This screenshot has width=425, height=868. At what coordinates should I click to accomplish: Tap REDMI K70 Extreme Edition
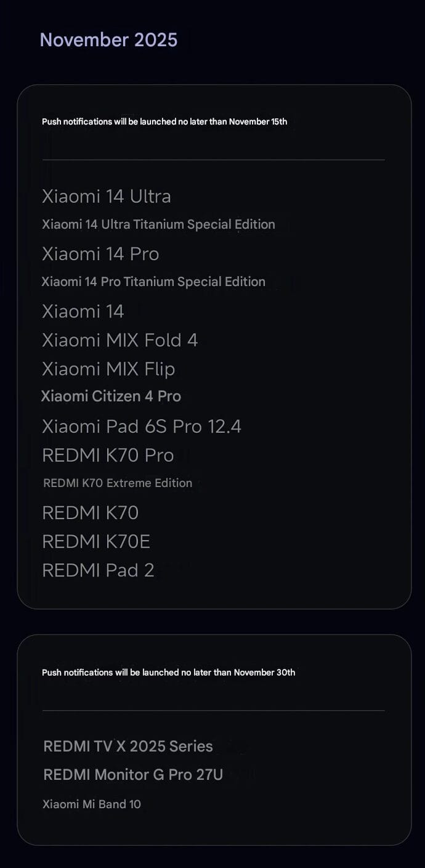coord(118,483)
